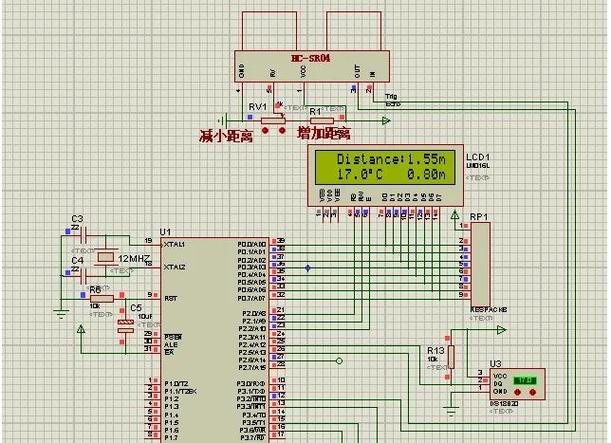Select the RV1 potentiometer body
Image resolution: width=611 pixels, height=443 pixels.
pyautogui.click(x=273, y=120)
